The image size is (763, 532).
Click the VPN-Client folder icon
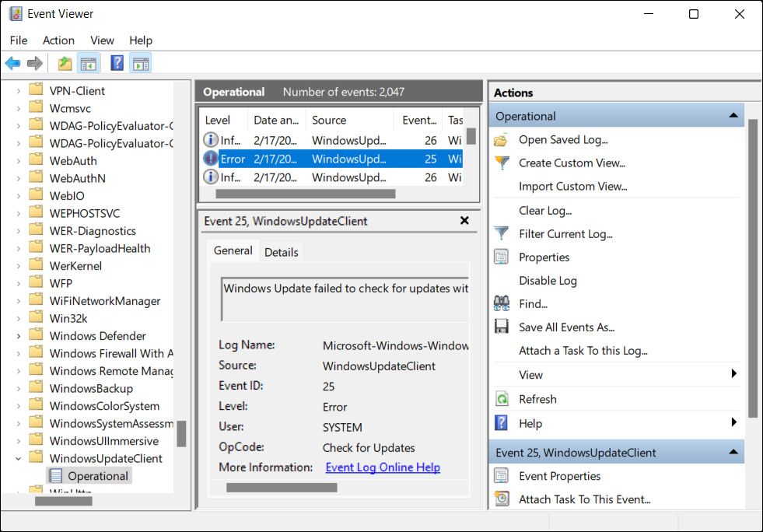click(x=36, y=89)
